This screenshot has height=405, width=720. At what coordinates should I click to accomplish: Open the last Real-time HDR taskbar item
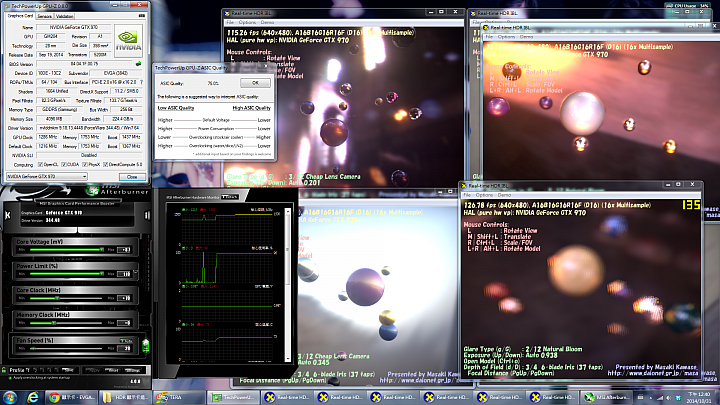[x=552, y=397]
